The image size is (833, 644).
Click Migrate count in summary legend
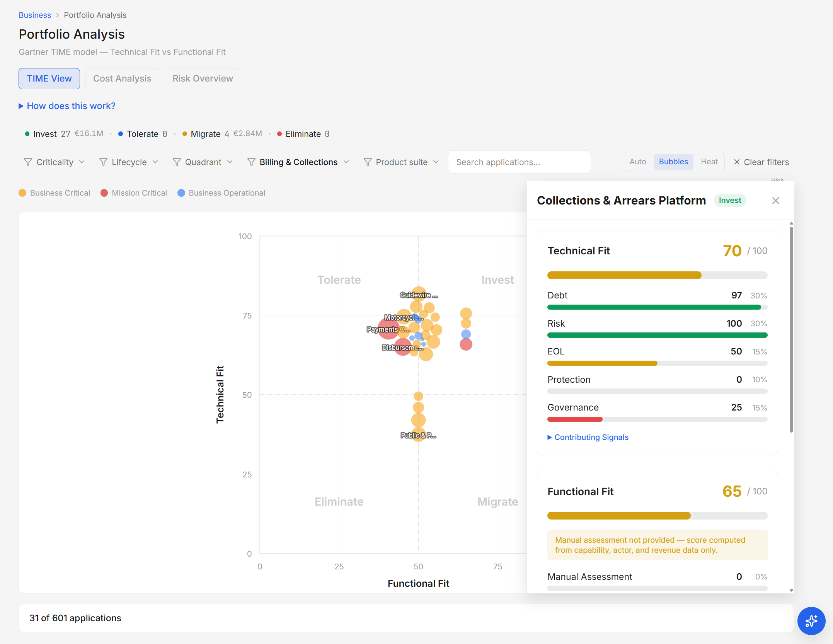click(227, 134)
